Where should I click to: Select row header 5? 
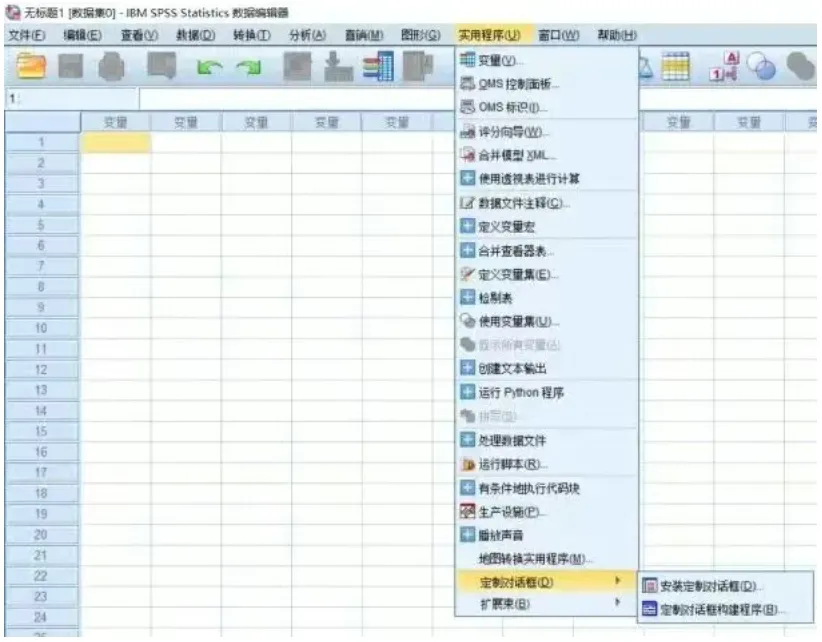[x=42, y=225]
